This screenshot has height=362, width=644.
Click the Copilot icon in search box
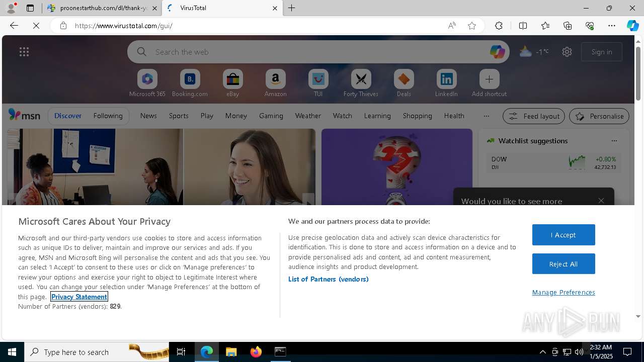[497, 52]
